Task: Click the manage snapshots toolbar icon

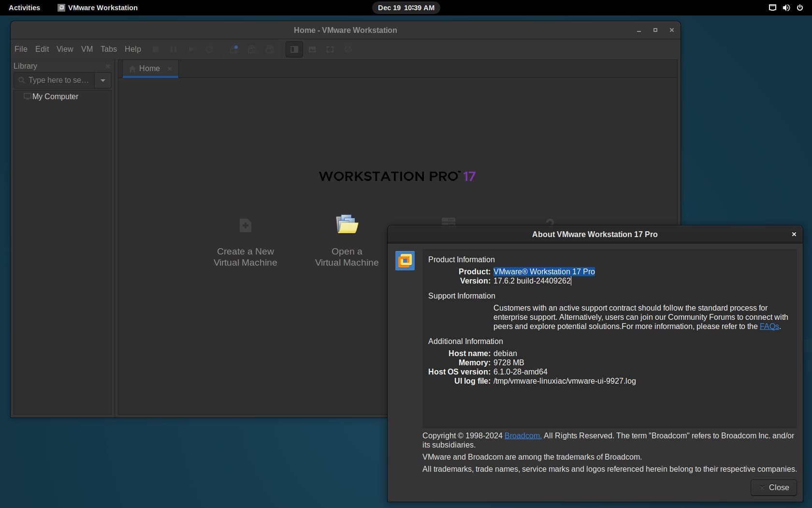Action: [270, 49]
